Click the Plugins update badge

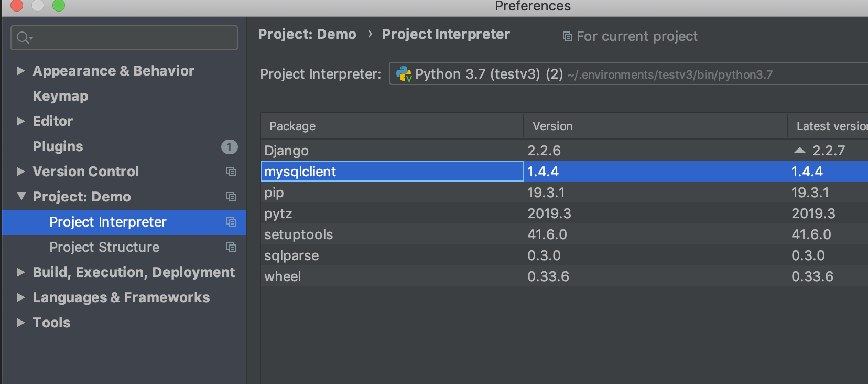coord(229,146)
